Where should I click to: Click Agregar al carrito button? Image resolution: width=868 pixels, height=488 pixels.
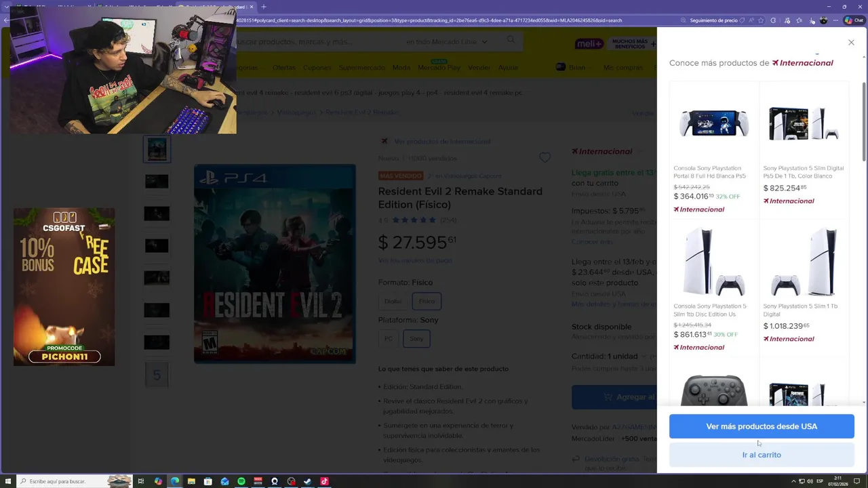point(614,397)
